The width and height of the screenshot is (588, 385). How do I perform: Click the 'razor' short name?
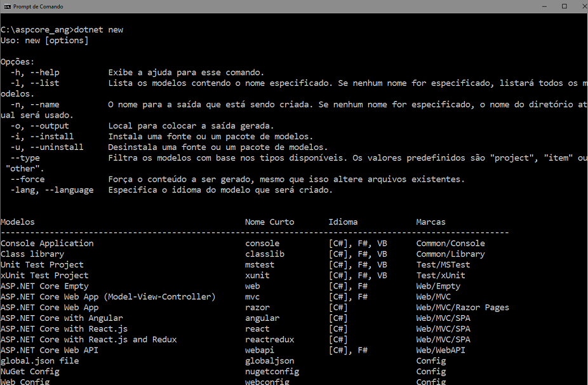(257, 307)
